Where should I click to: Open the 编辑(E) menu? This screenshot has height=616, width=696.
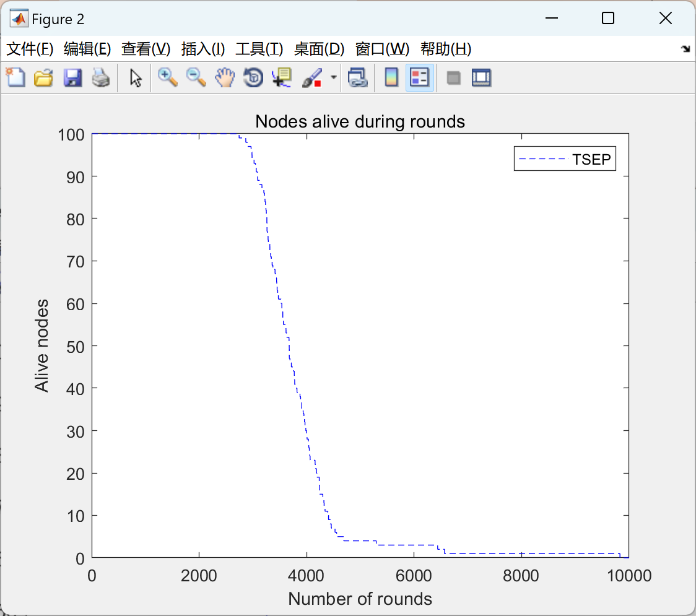pos(87,49)
